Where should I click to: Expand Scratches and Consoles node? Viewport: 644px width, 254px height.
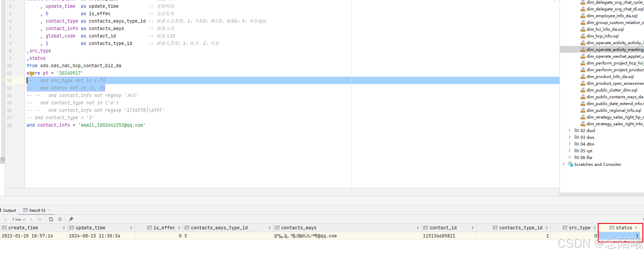point(564,164)
